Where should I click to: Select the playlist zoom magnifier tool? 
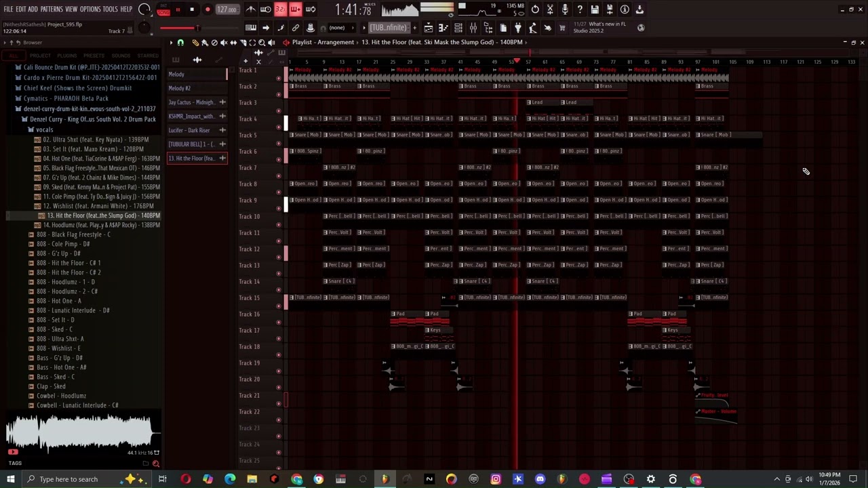pyautogui.click(x=262, y=43)
